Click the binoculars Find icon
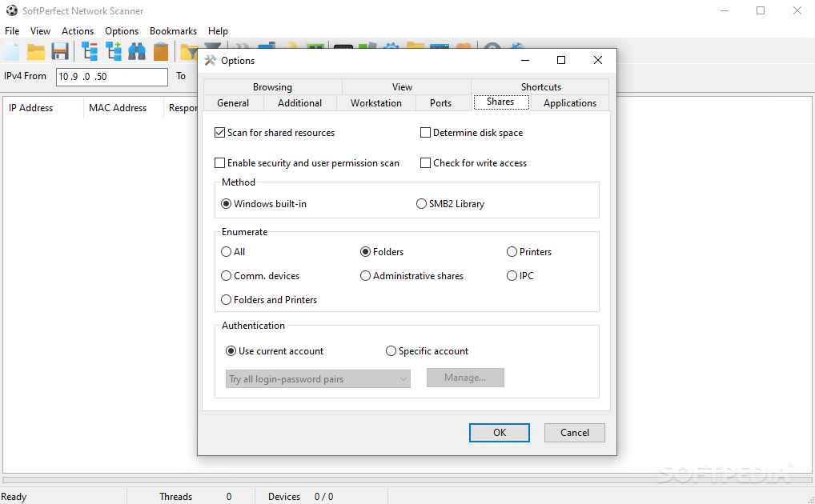 [x=137, y=51]
